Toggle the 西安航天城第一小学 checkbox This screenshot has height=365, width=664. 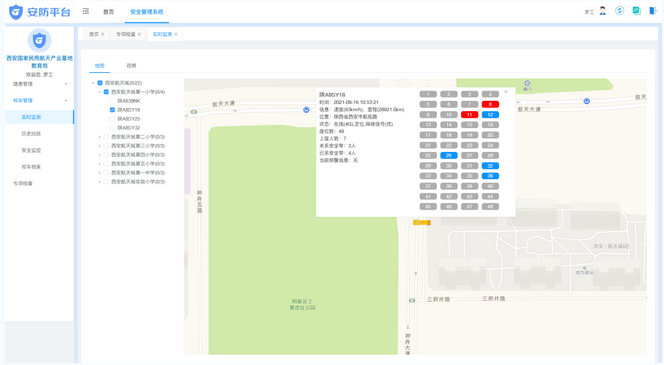[x=106, y=92]
